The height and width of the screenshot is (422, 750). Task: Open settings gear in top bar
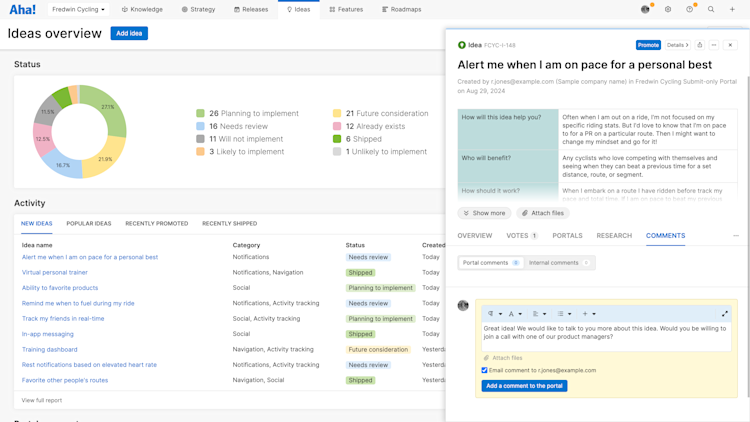(668, 9)
